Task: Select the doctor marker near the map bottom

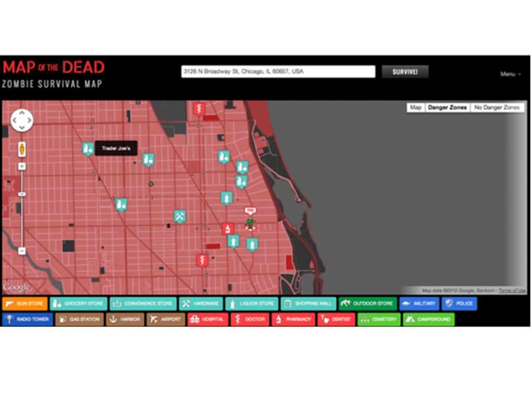Action: (x=202, y=261)
